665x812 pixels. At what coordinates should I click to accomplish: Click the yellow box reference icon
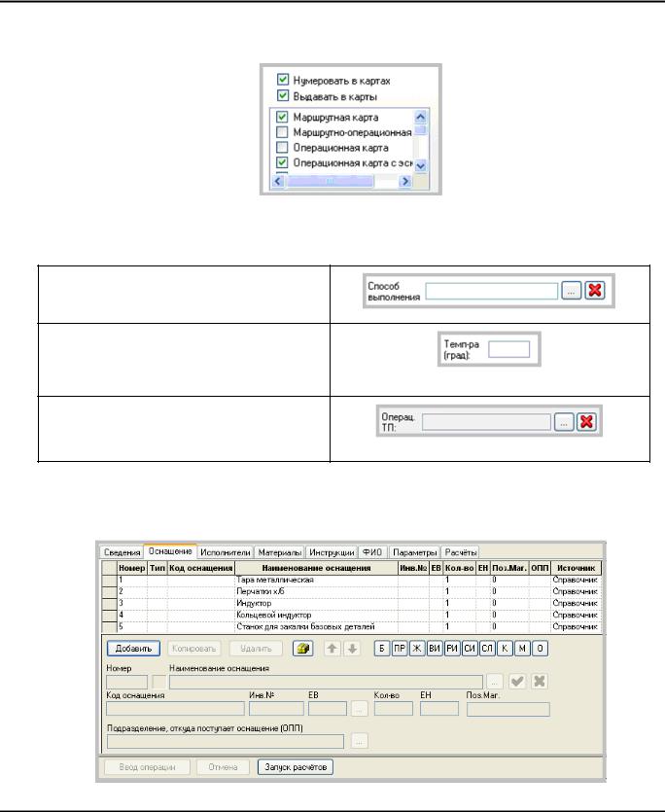[303, 649]
